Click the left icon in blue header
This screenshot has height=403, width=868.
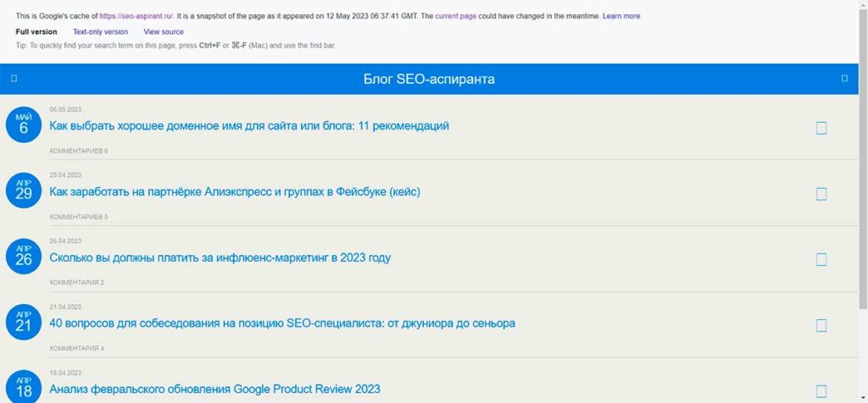coord(14,79)
